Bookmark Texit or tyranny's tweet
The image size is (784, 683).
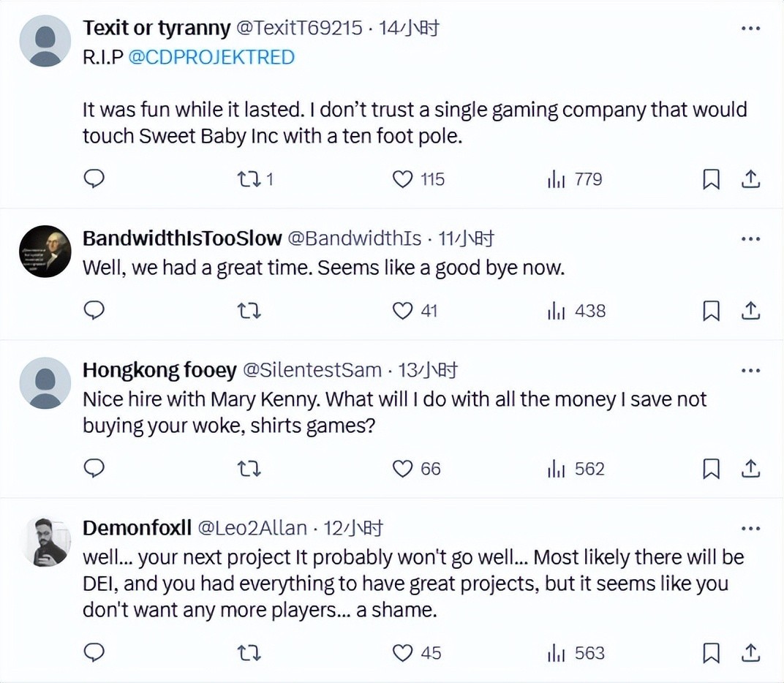point(711,179)
